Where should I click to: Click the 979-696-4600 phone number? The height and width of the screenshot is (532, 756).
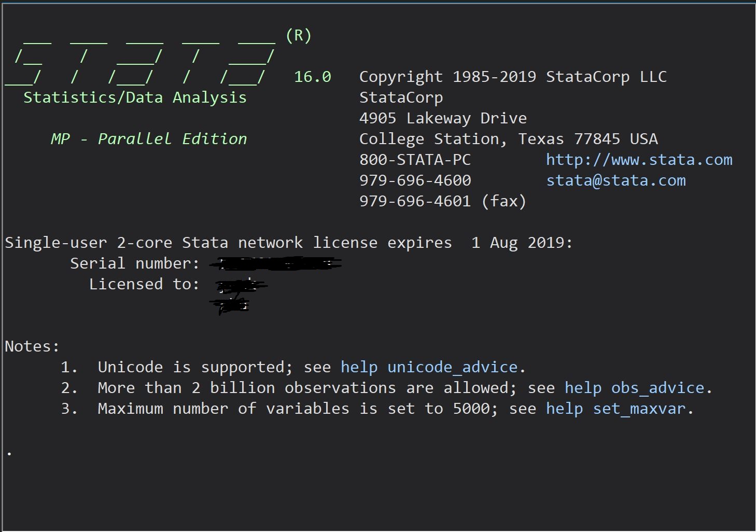point(415,180)
